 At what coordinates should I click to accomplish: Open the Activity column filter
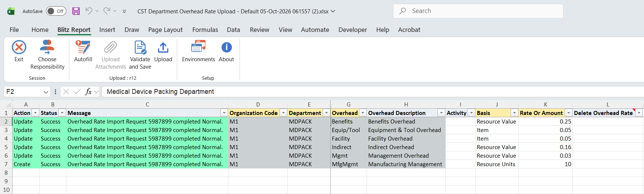coord(471,113)
